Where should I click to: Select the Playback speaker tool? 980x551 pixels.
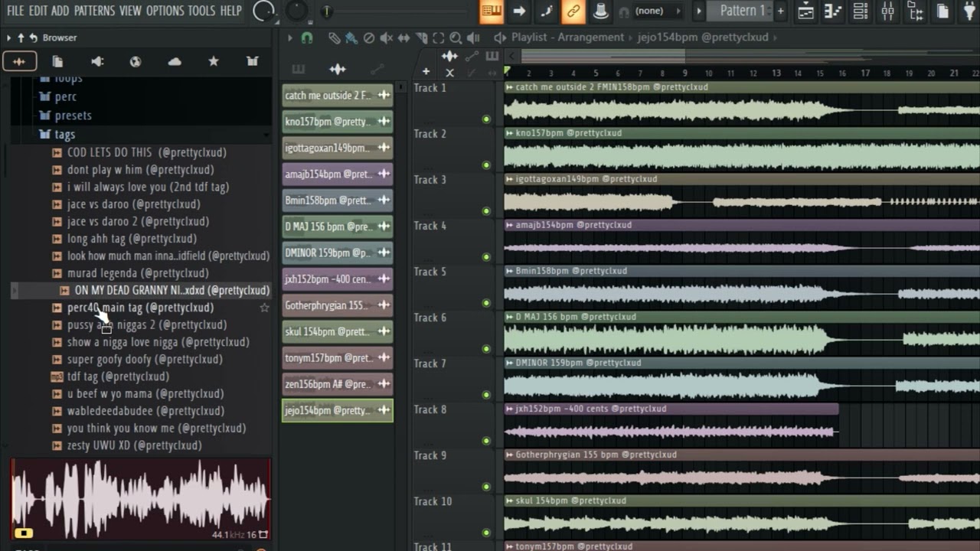pos(473,37)
